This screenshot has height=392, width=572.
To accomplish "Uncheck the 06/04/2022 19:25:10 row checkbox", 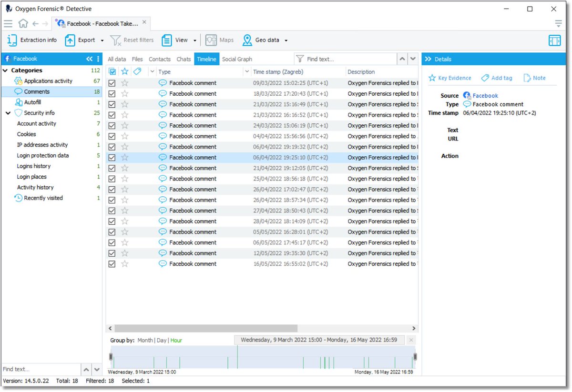I will (112, 158).
